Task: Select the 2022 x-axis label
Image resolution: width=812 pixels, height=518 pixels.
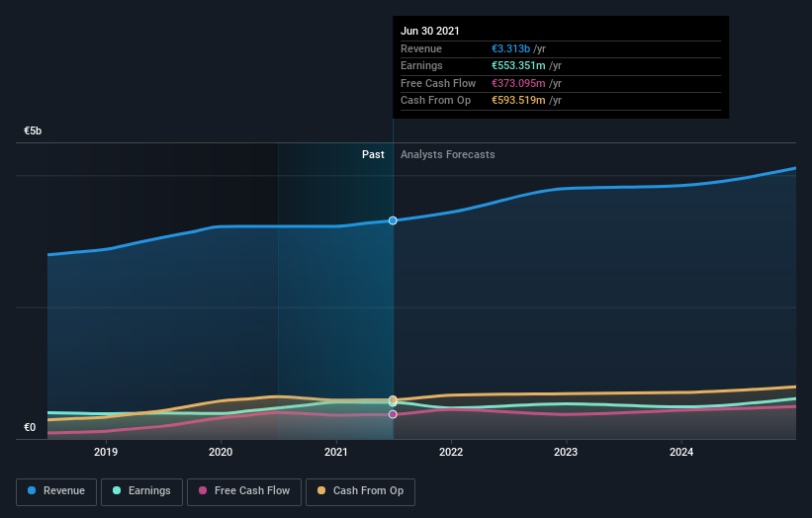Action: coord(451,452)
